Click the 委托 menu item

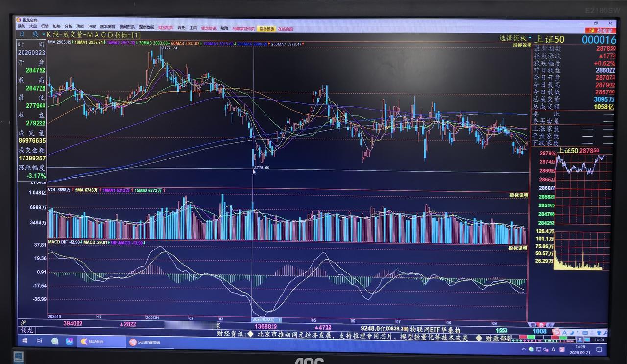pyautogui.click(x=181, y=28)
